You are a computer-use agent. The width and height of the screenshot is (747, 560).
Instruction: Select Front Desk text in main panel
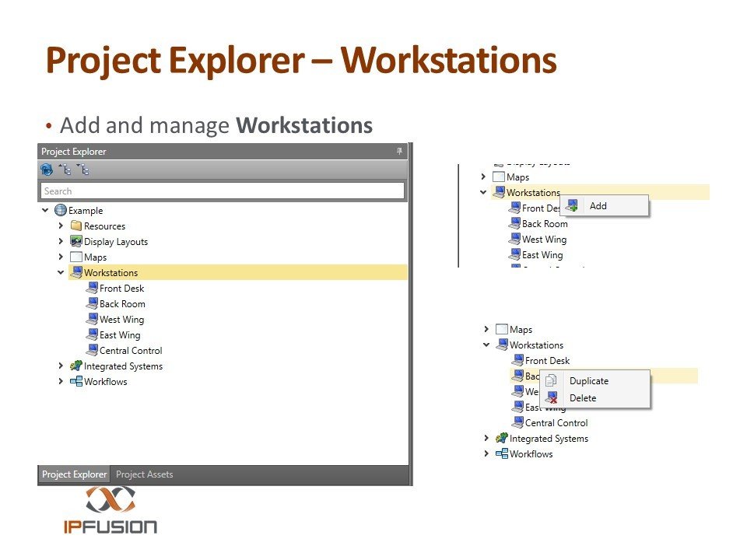[x=122, y=288]
